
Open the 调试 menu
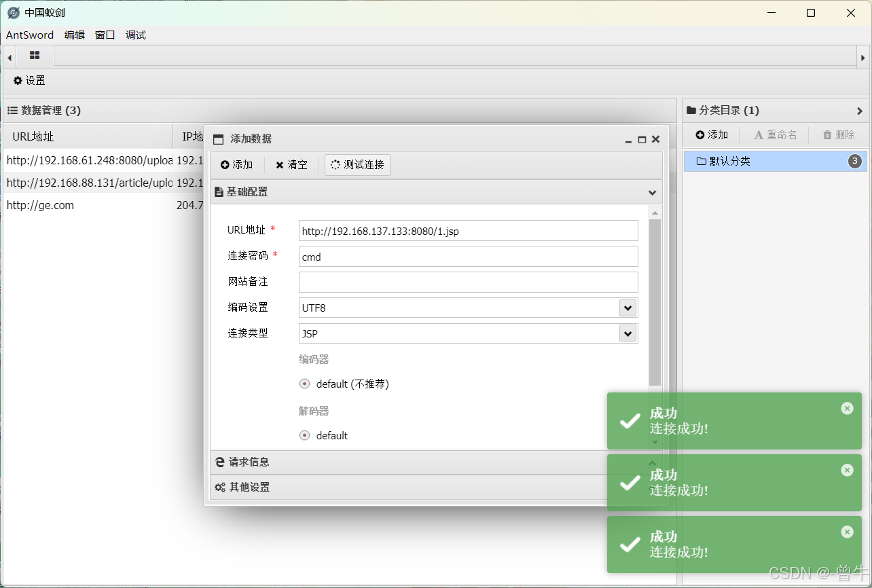(136, 35)
